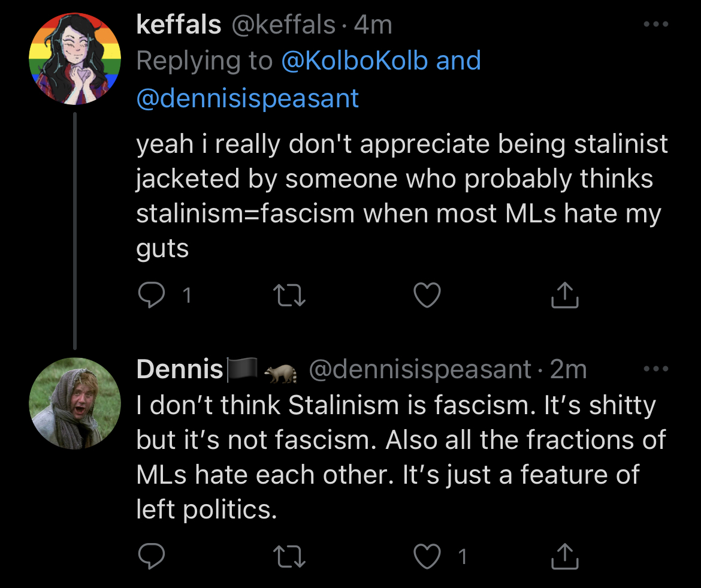The width and height of the screenshot is (701, 588).
Task: Open more options on keffals' tweet
Action: 656,24
